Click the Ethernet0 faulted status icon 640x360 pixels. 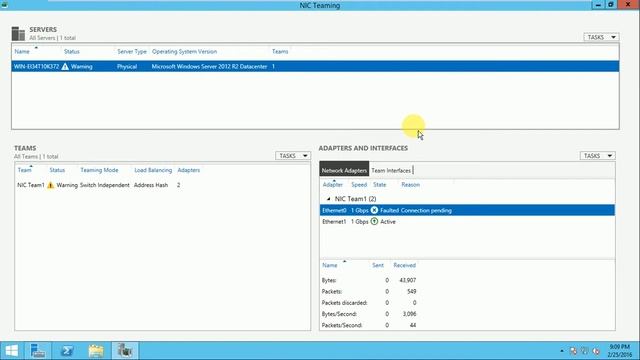coord(374,210)
